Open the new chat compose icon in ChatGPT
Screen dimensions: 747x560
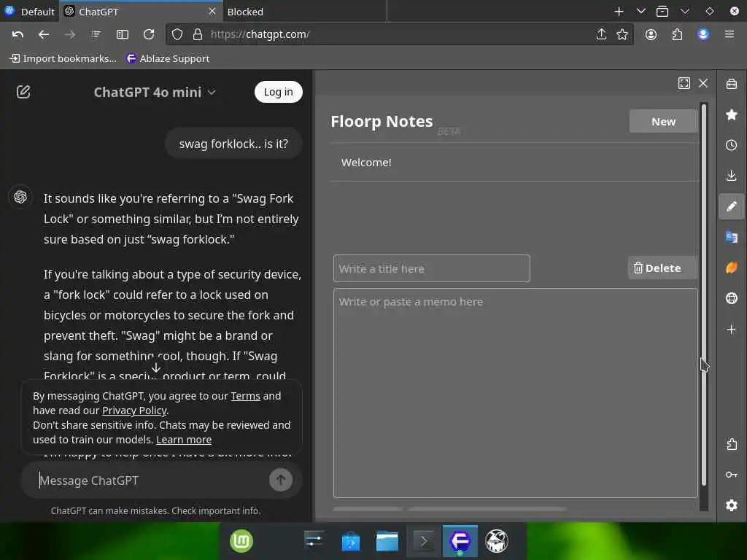23,92
